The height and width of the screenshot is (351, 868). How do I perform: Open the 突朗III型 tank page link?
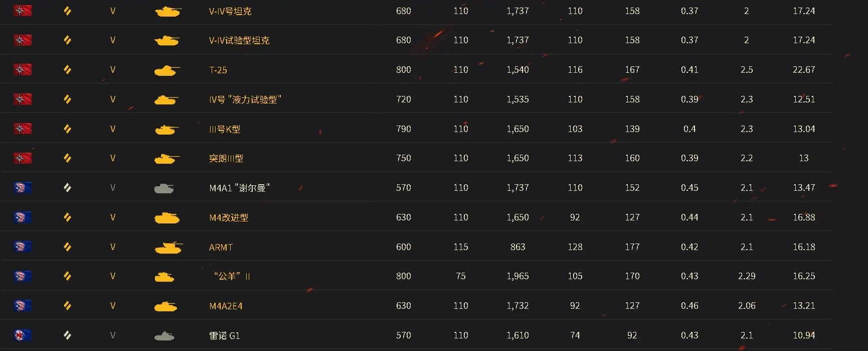click(x=226, y=158)
